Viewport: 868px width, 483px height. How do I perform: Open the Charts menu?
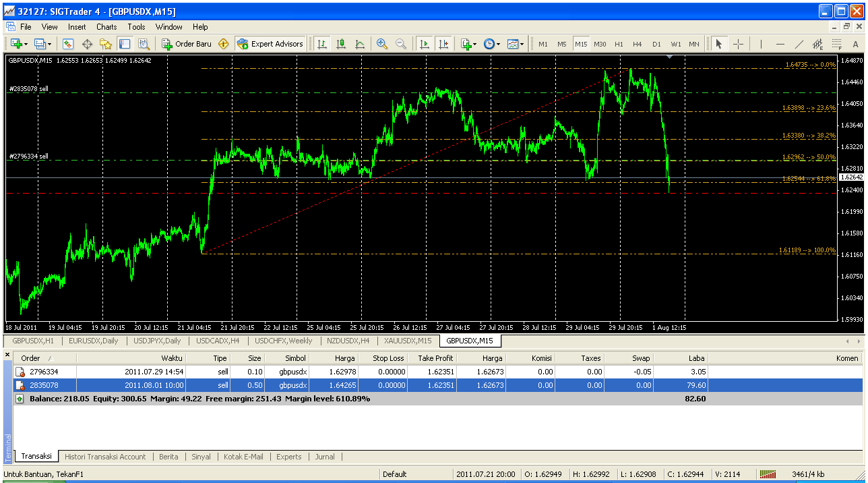pyautogui.click(x=106, y=27)
